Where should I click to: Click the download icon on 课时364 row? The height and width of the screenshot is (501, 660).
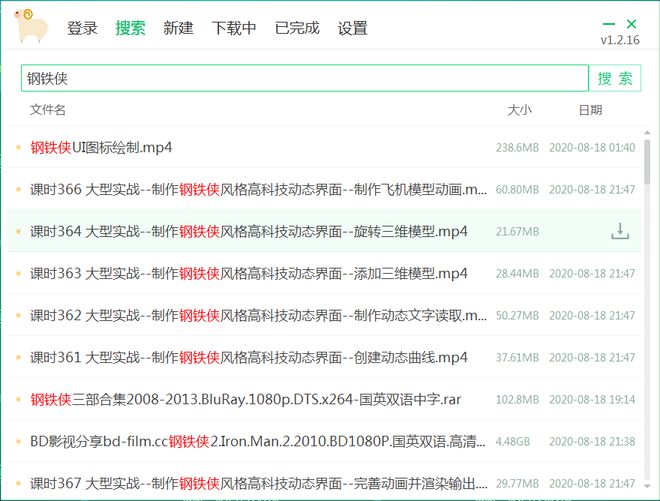point(620,231)
